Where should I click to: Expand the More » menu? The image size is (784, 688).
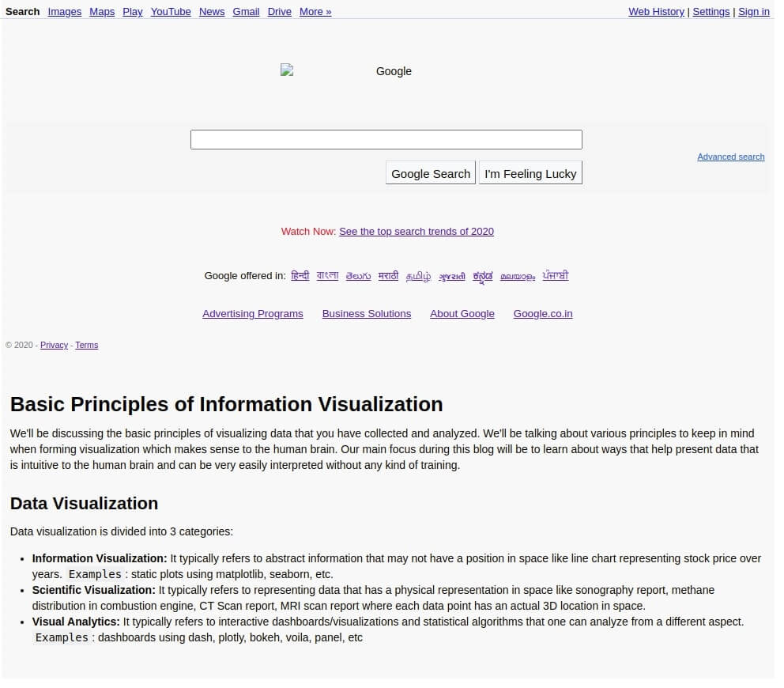pos(315,12)
